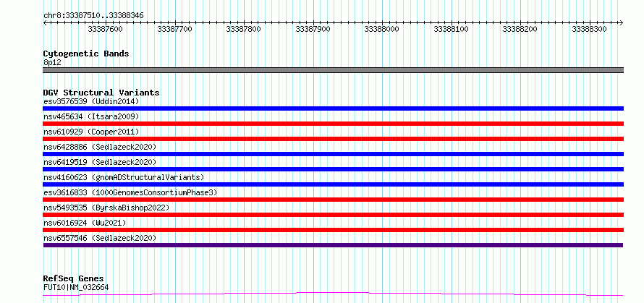Viewport: 644px width, 303px height.
Task: Click the 8p12 cytogenetic band bar
Action: (x=333, y=70)
